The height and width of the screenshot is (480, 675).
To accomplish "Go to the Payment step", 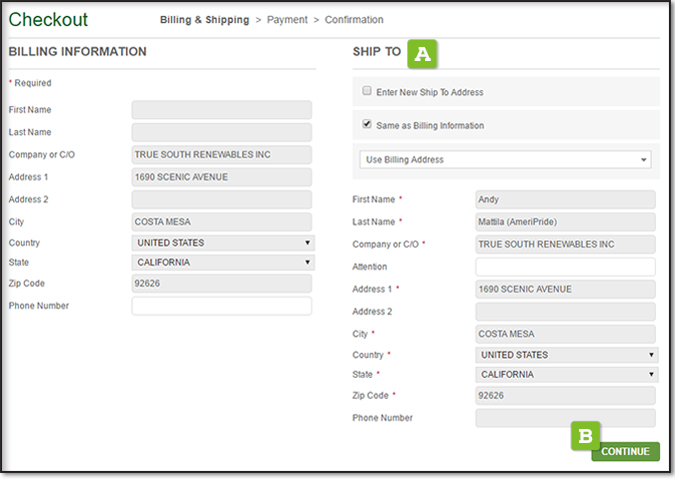I will pos(287,20).
